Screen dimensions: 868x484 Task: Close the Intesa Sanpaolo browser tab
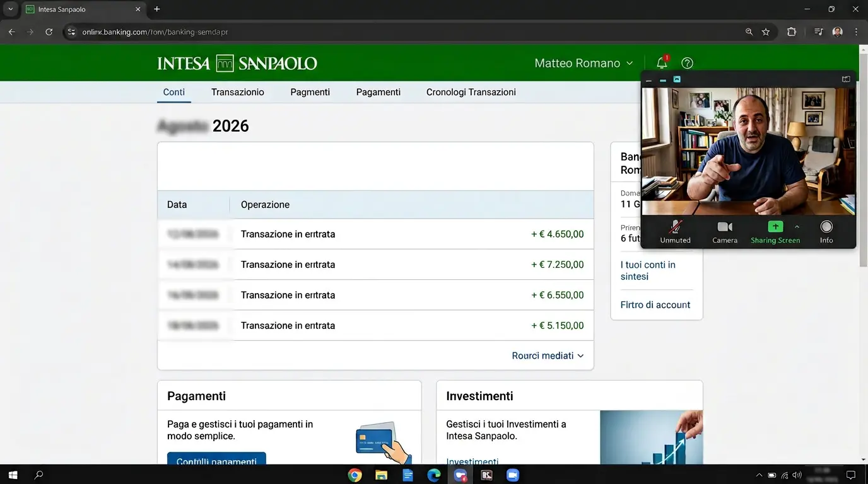(x=138, y=9)
